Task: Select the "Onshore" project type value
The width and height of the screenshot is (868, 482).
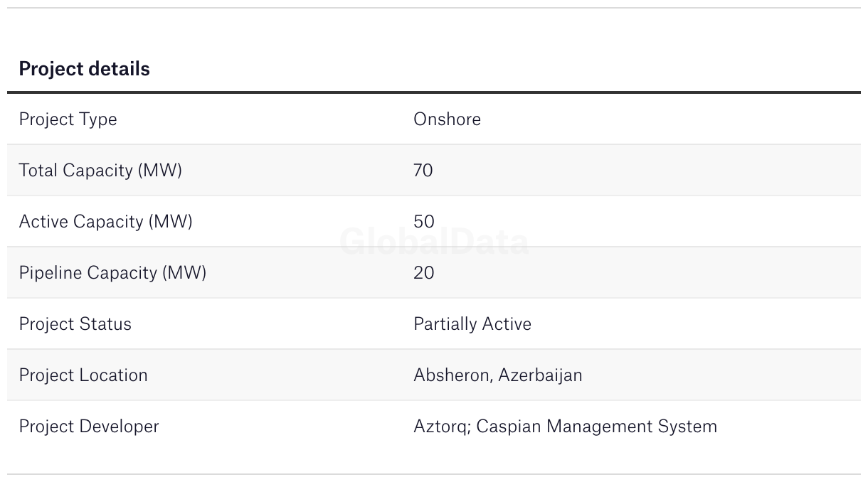Action: click(447, 119)
